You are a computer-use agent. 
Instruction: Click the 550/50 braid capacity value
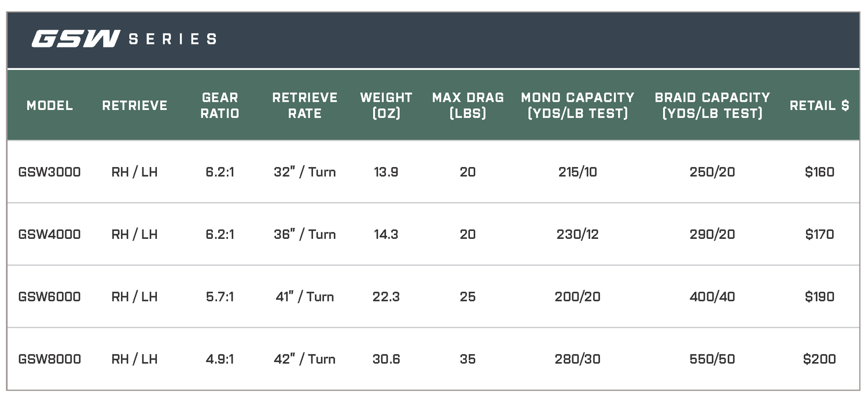[712, 359]
